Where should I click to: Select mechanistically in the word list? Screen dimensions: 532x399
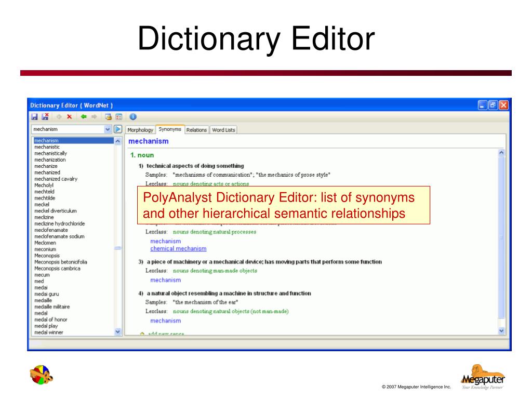50,153
